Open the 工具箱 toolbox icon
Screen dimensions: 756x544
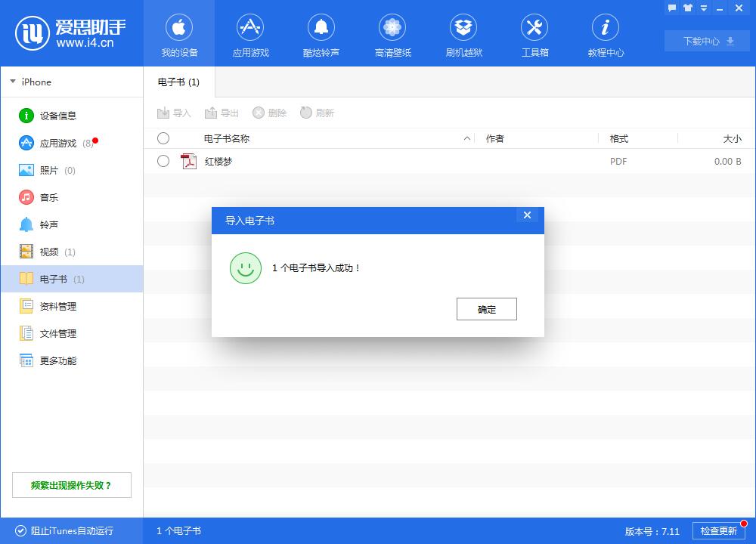[x=534, y=33]
